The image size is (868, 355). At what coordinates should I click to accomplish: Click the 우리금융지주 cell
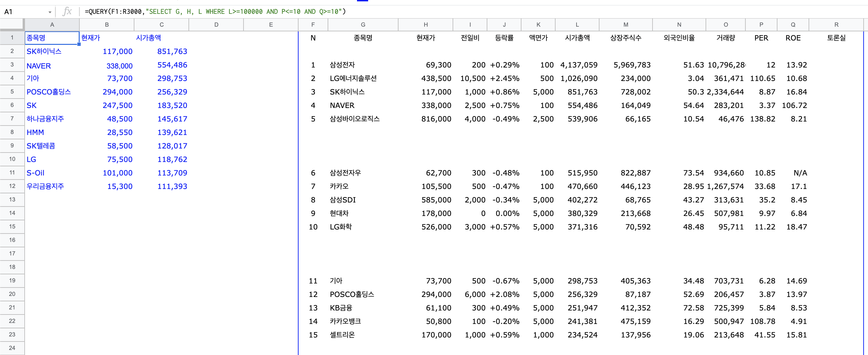point(52,186)
